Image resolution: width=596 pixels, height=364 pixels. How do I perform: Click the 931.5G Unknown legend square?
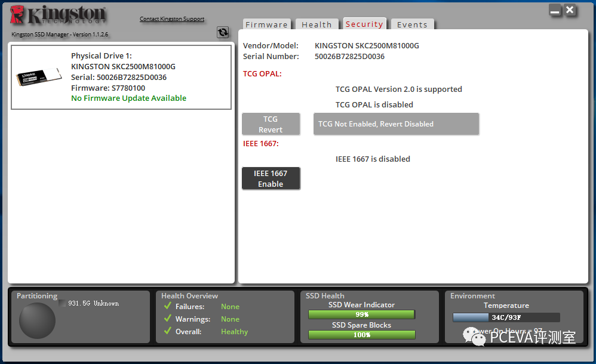[x=62, y=303]
